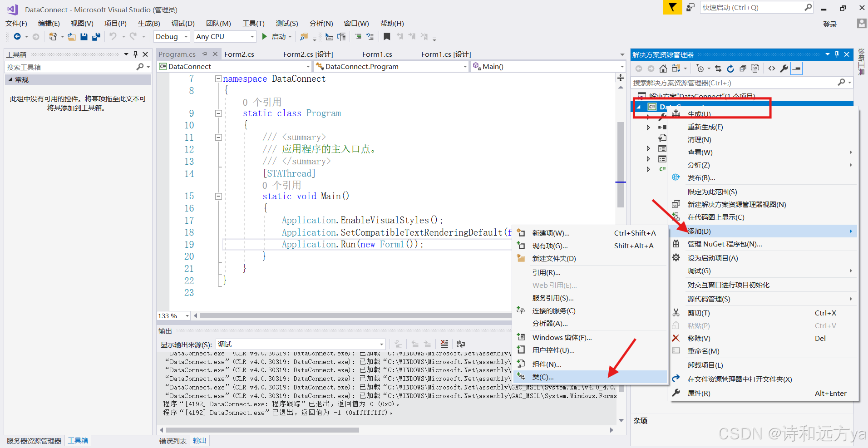Select Windows 窗体(F)... submenu entry
This screenshot has height=448, width=868.
[591, 338]
